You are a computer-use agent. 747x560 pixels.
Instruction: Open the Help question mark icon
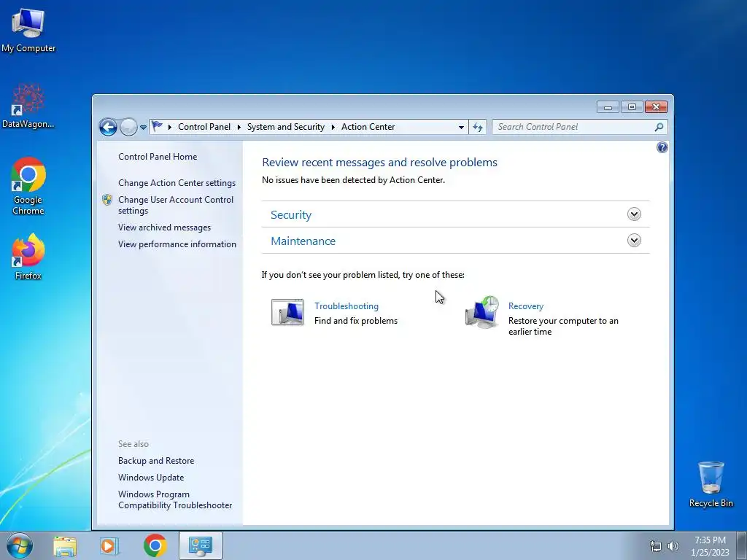pos(662,147)
